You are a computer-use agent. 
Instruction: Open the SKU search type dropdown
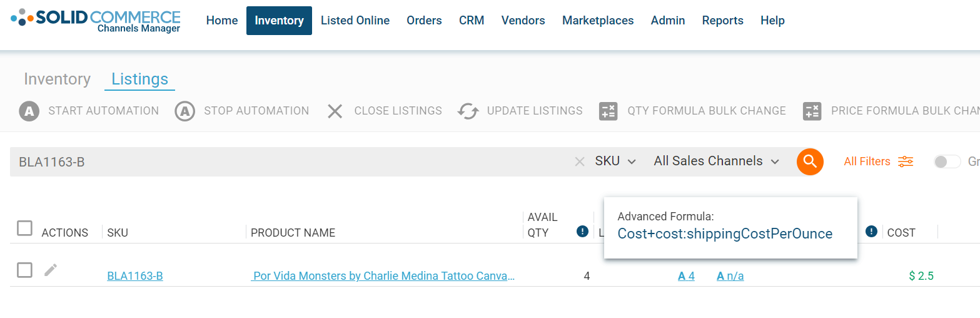tap(615, 162)
